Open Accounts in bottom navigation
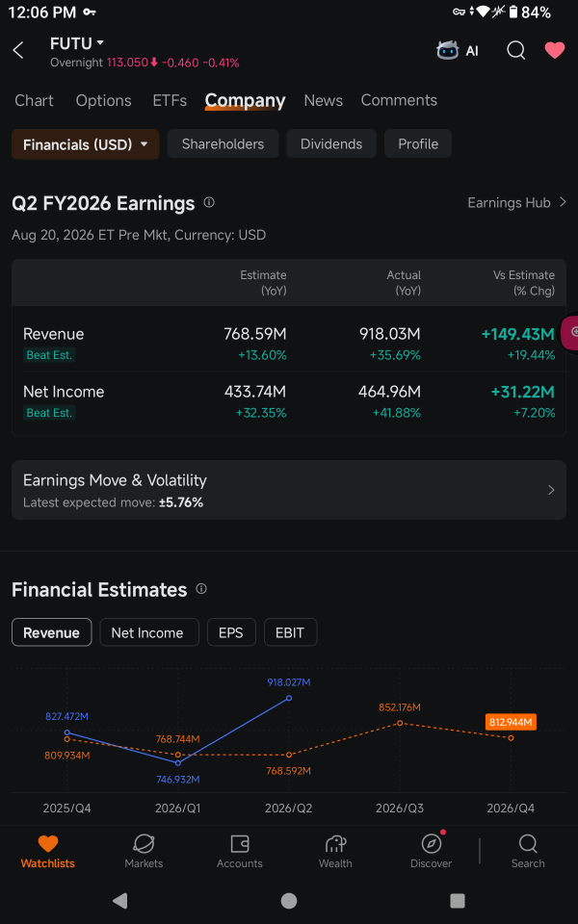This screenshot has height=924, width=578. pyautogui.click(x=240, y=852)
